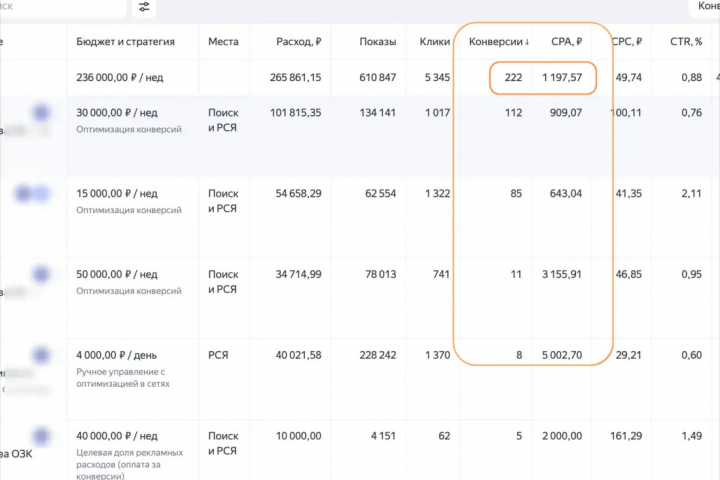720x480 pixels.
Task: Select impressions value 228 242
Action: 377,356
